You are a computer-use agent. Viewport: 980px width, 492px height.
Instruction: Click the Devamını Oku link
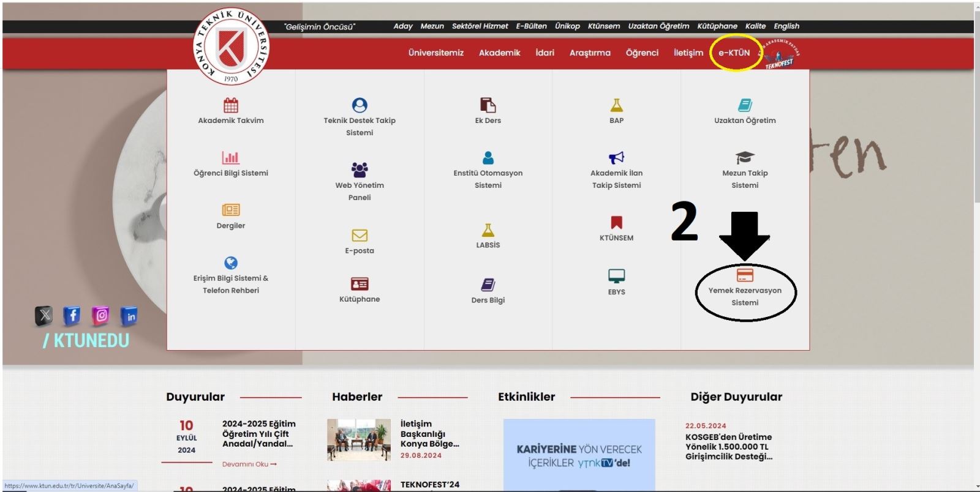pos(249,464)
